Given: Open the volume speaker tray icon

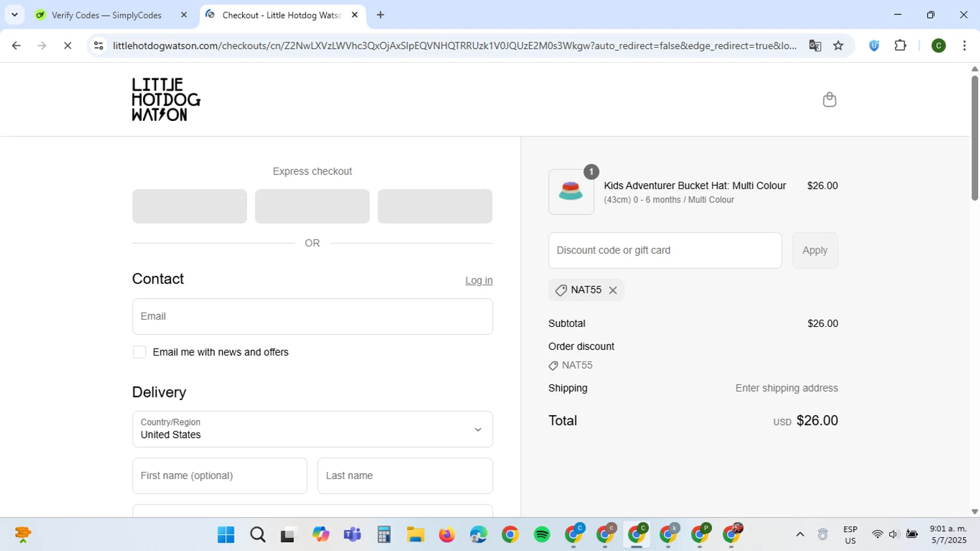Looking at the screenshot, I should tap(894, 535).
